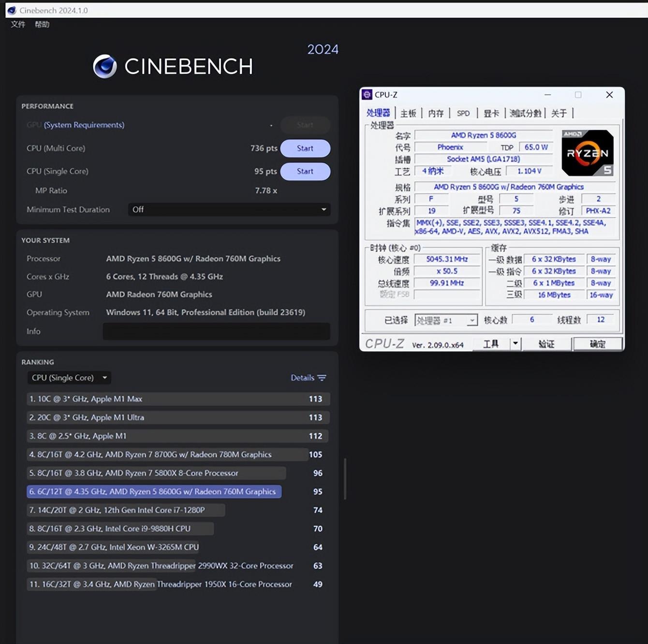
Task: Open the GPU System Requirements link
Action: pos(84,125)
